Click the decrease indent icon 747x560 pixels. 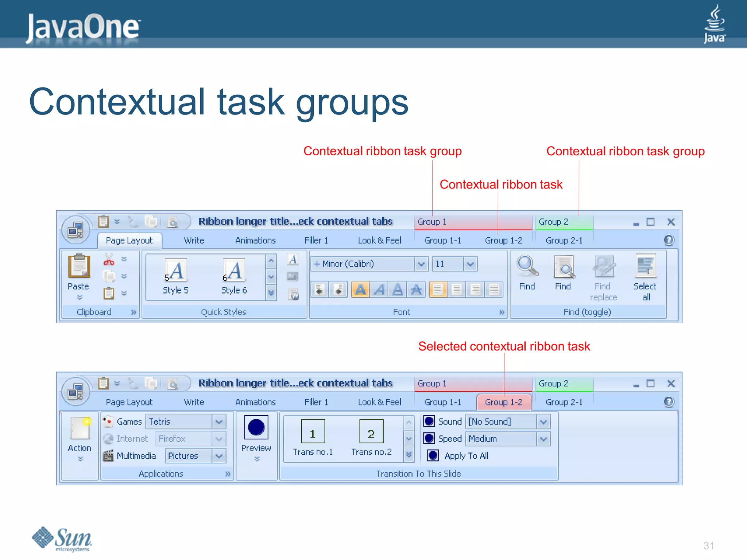pos(320,290)
